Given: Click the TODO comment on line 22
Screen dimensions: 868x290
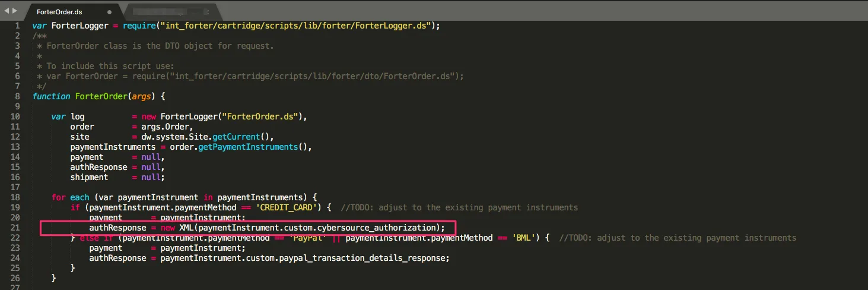Looking at the screenshot, I should coord(678,238).
